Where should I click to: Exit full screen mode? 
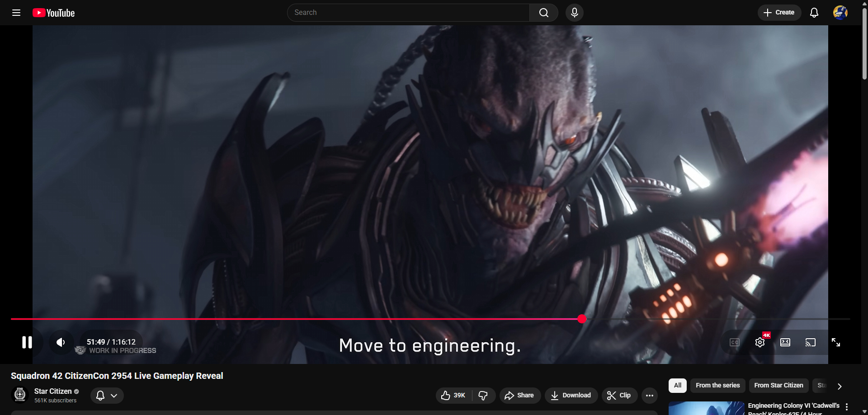pos(835,342)
